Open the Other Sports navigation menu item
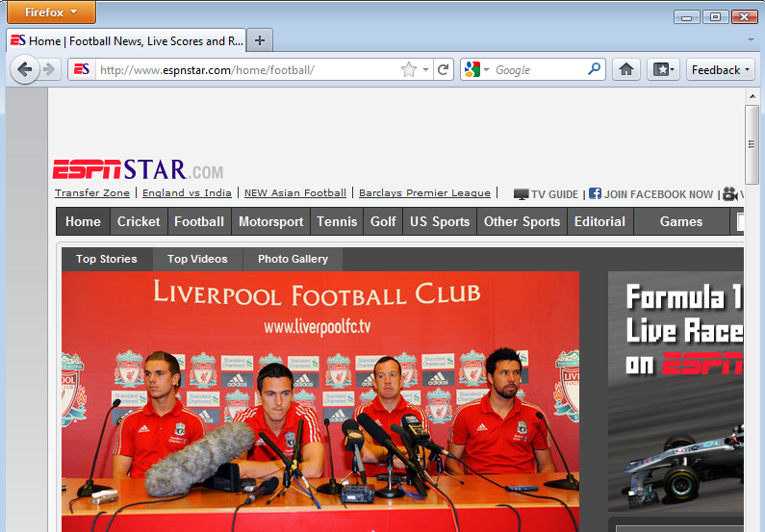Image resolution: width=765 pixels, height=532 pixels. tap(522, 221)
